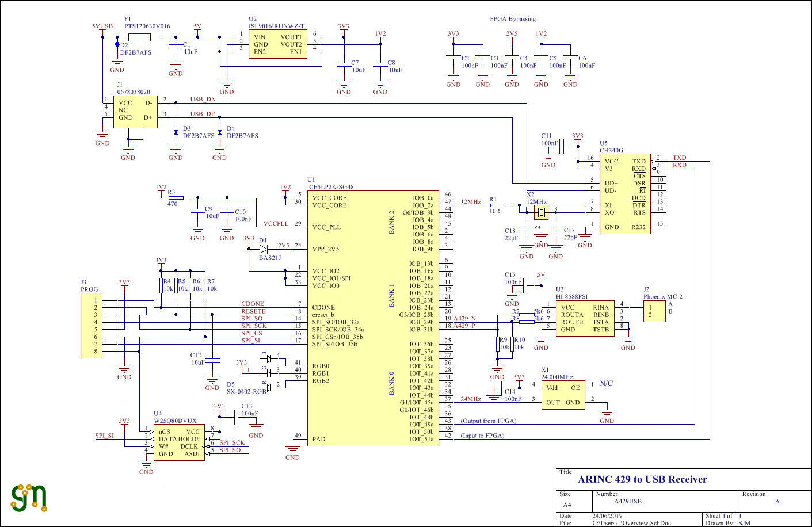812x527 pixels.
Task: Select the '(Output from FPGA)' annotation
Action: tap(489, 421)
